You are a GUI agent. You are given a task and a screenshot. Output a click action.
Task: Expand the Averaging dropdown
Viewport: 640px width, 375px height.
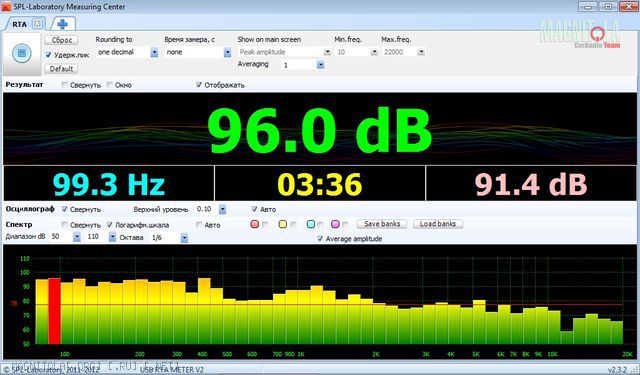click(320, 65)
